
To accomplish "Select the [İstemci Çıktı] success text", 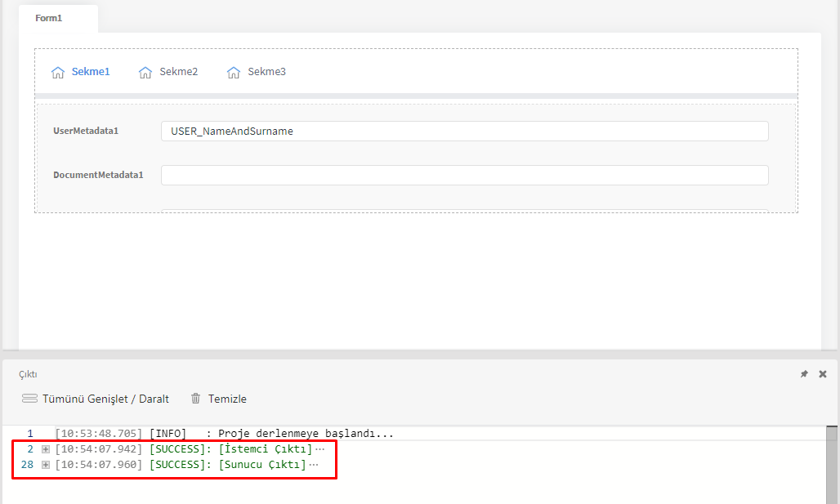I will point(266,449).
